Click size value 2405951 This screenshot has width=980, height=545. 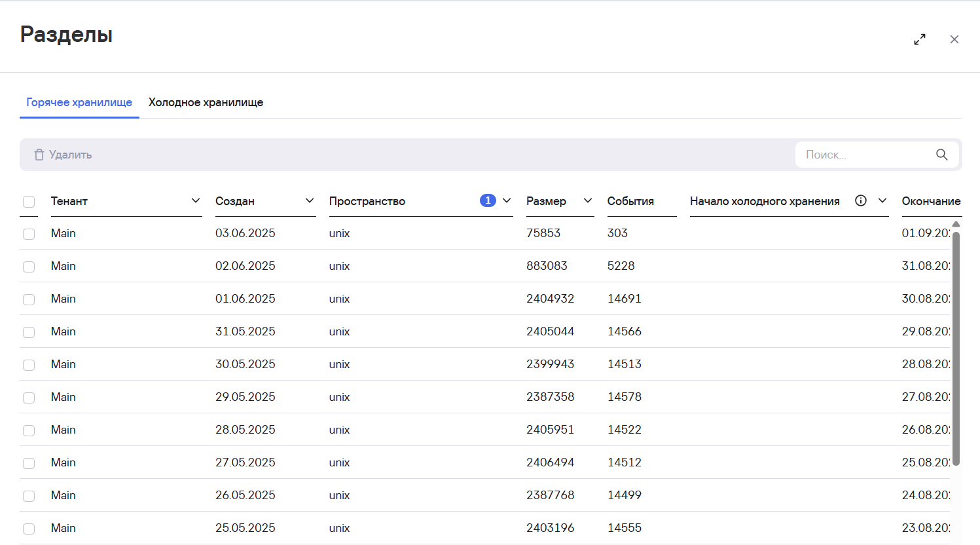coord(550,430)
